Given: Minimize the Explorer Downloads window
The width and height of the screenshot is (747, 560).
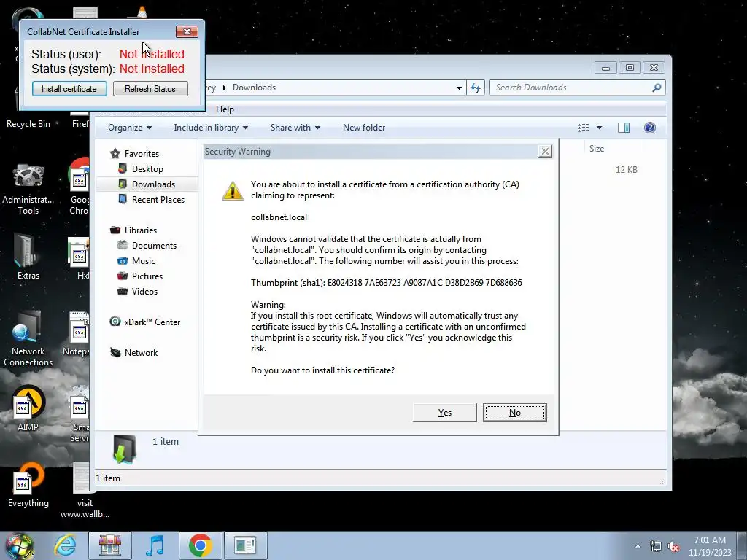Looking at the screenshot, I should (605, 68).
